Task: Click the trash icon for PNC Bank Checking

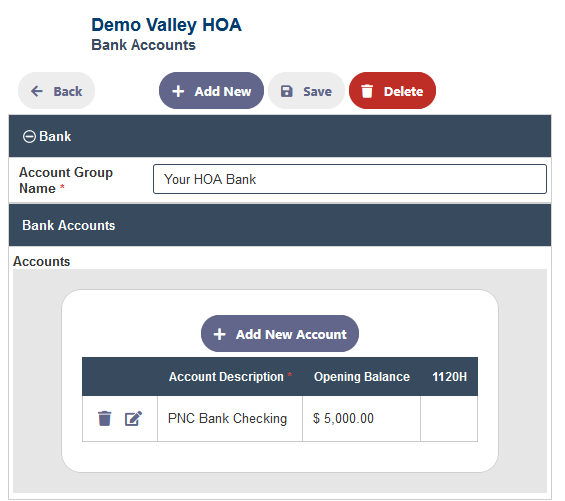Action: pos(104,418)
